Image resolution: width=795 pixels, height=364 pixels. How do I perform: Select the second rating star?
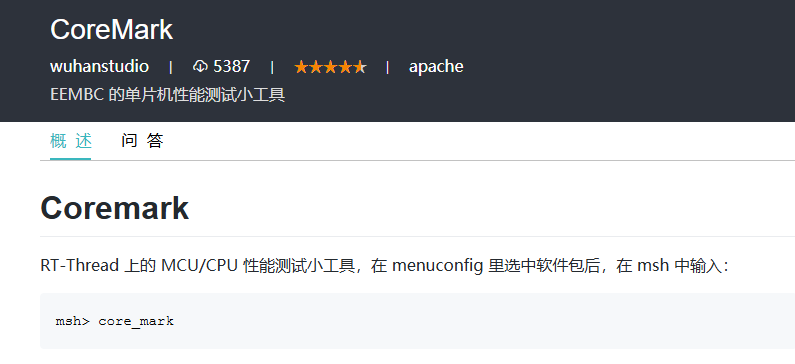[x=316, y=66]
